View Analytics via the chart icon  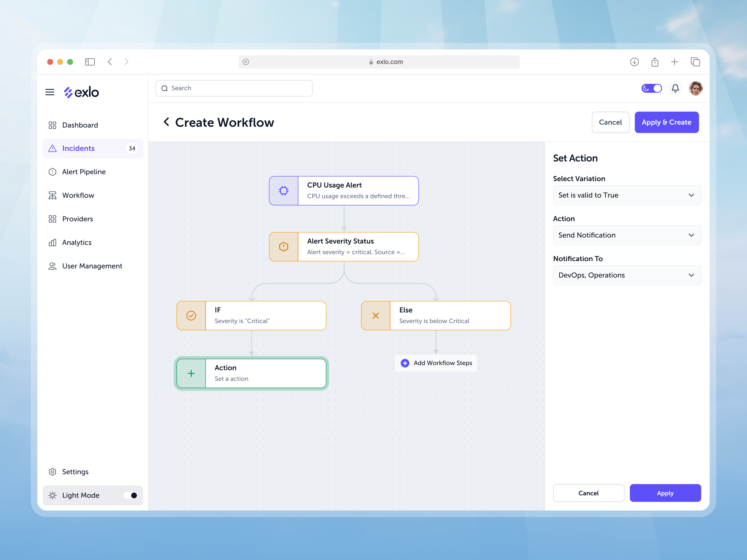pyautogui.click(x=53, y=242)
